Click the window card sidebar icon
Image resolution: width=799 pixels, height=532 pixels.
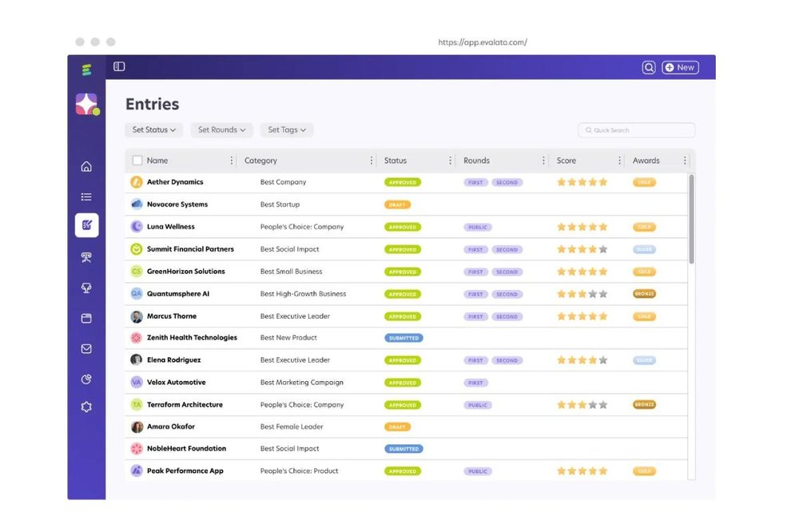tap(86, 319)
